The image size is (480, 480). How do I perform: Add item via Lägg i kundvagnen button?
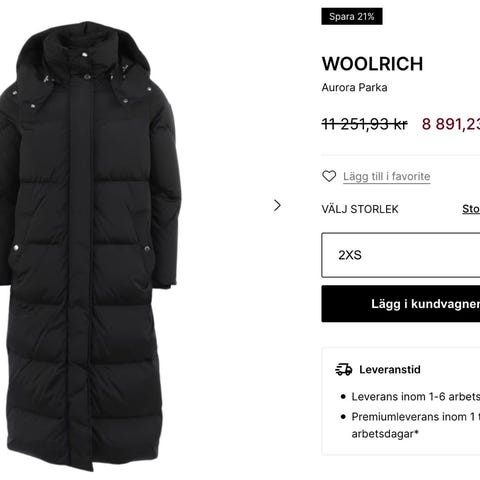click(401, 304)
